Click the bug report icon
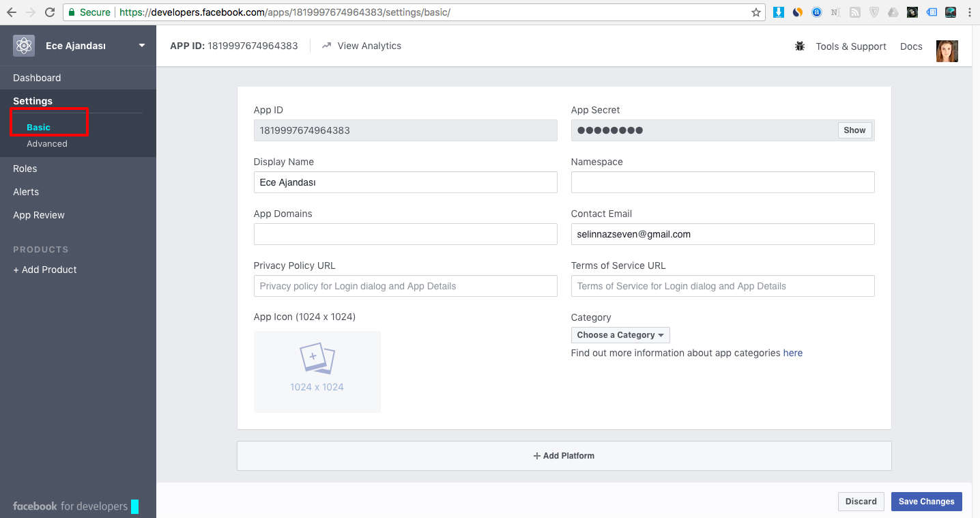This screenshot has height=518, width=980. (x=799, y=46)
